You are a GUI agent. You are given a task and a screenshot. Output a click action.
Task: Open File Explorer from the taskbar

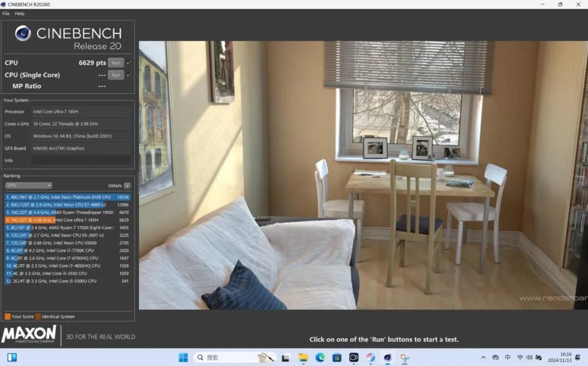point(303,358)
